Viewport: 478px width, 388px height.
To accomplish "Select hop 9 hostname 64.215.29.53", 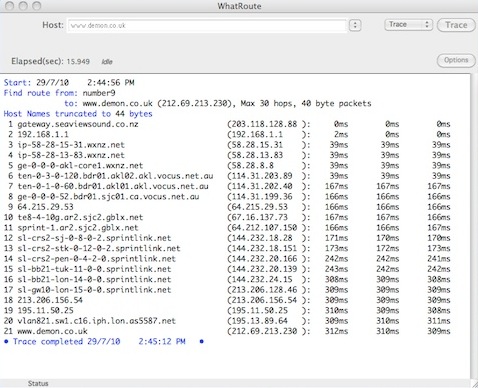I will coord(45,207).
